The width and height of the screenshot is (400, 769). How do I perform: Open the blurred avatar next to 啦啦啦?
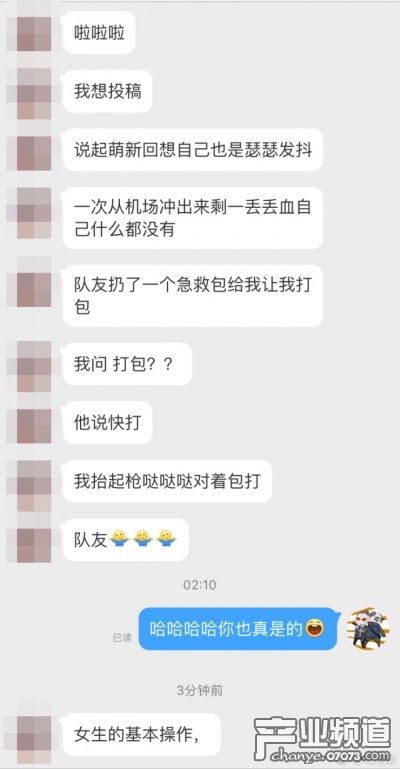pos(34,33)
